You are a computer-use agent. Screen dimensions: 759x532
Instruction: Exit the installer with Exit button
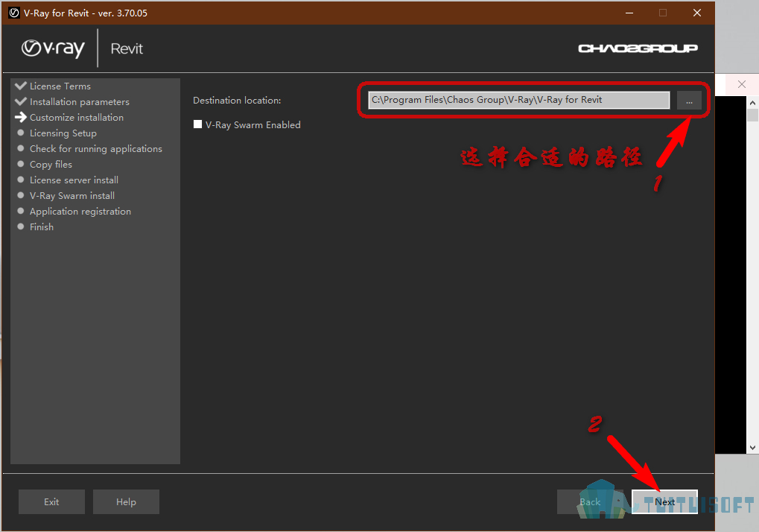[x=51, y=502]
